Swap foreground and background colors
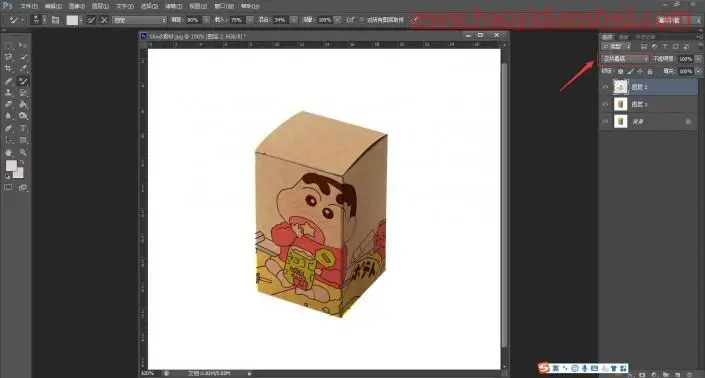The width and height of the screenshot is (705, 378). click(22, 162)
